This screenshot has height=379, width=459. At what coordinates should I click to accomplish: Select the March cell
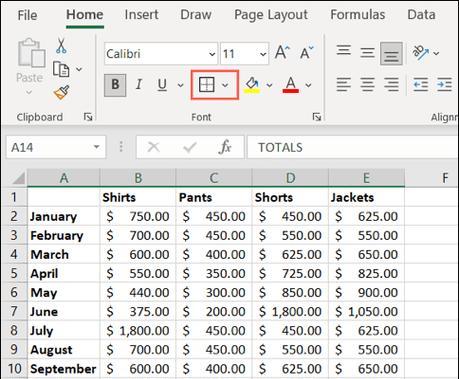pyautogui.click(x=64, y=255)
